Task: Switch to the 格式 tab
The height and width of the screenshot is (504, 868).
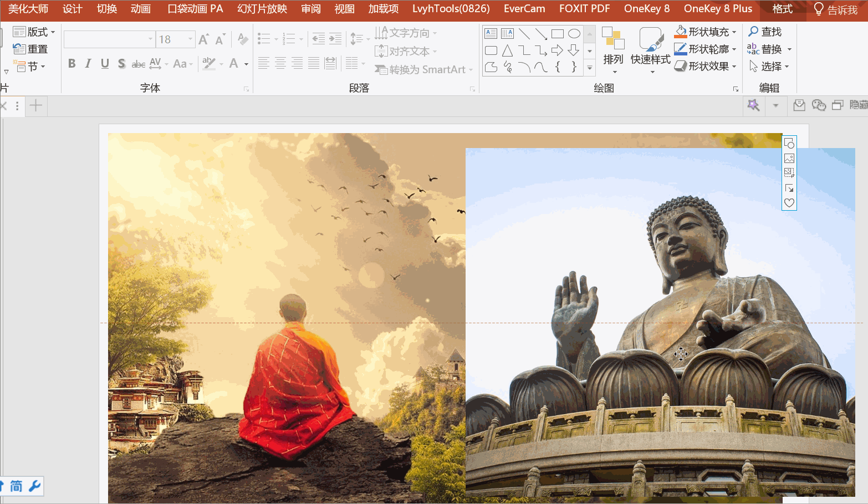Action: [x=783, y=9]
